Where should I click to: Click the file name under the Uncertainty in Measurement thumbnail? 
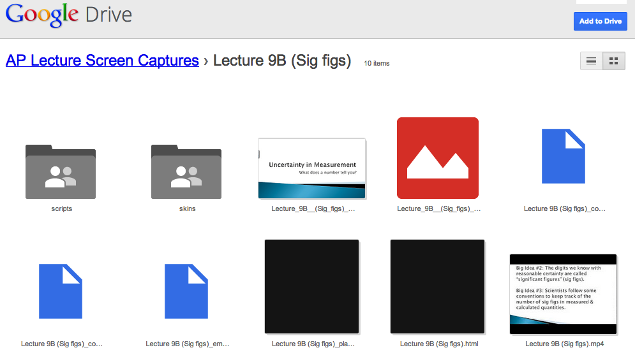pos(313,208)
